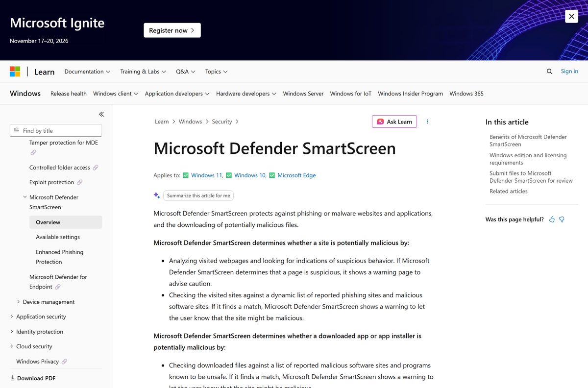Click the Download PDF button
Screen dimensions: 588x388
pyautogui.click(x=33, y=378)
